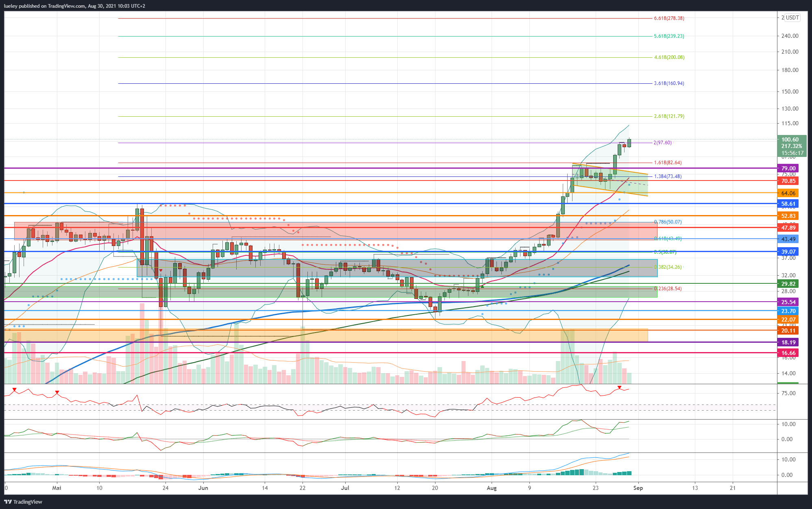
Task: Click Fibonacci label 0.236(28.54)
Action: pyautogui.click(x=668, y=289)
